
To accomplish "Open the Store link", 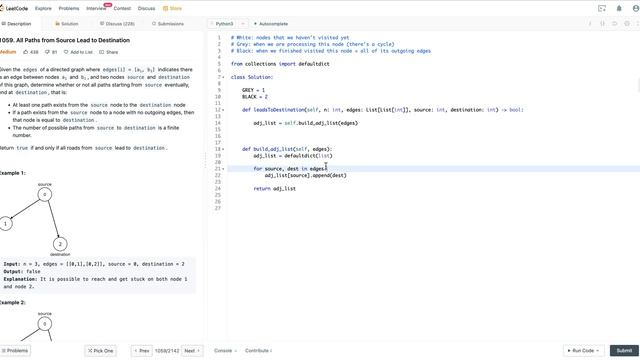I will (x=172, y=8).
